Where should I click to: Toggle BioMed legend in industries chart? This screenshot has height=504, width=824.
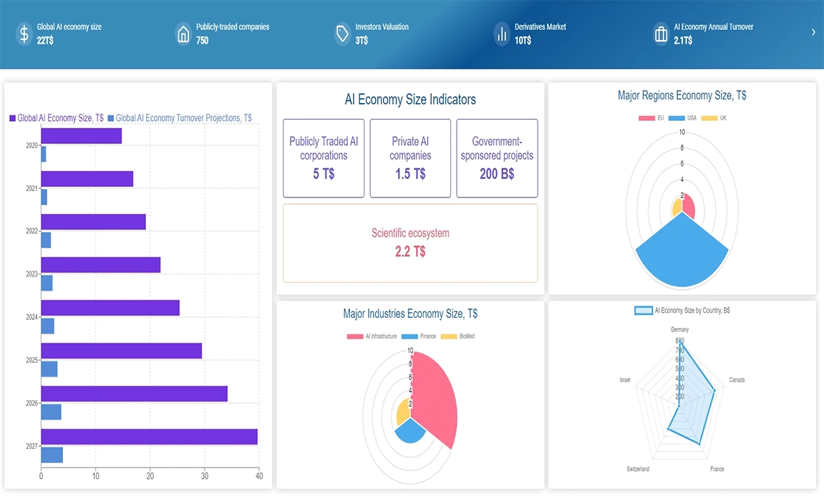click(457, 336)
